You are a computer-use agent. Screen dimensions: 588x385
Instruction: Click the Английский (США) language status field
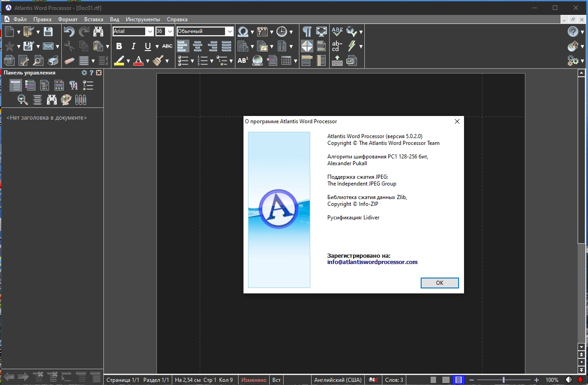click(338, 380)
